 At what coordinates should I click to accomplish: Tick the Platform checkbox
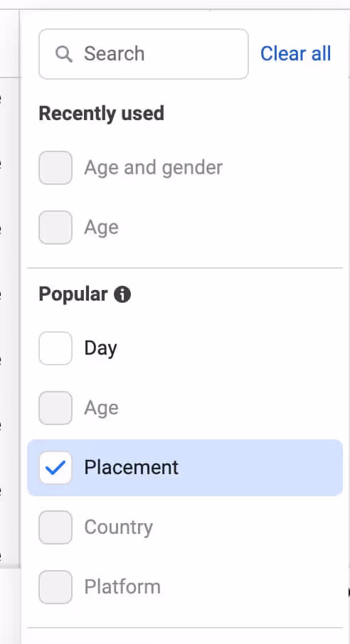click(x=55, y=587)
